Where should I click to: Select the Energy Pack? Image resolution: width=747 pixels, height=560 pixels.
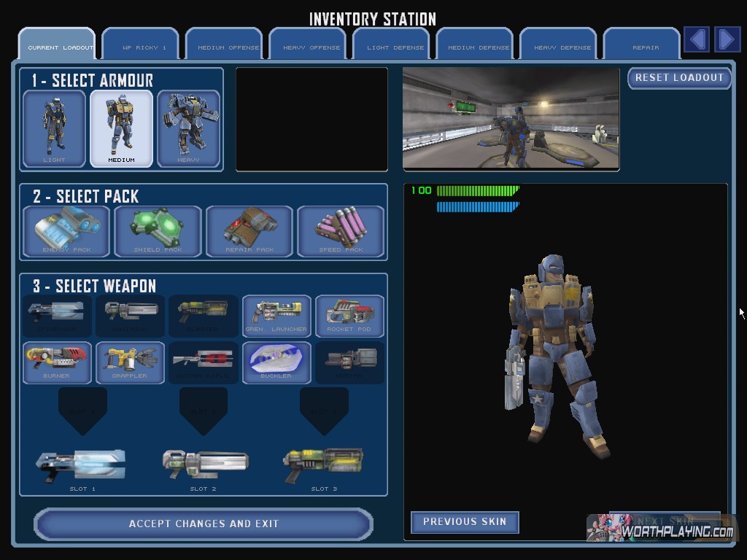(66, 231)
